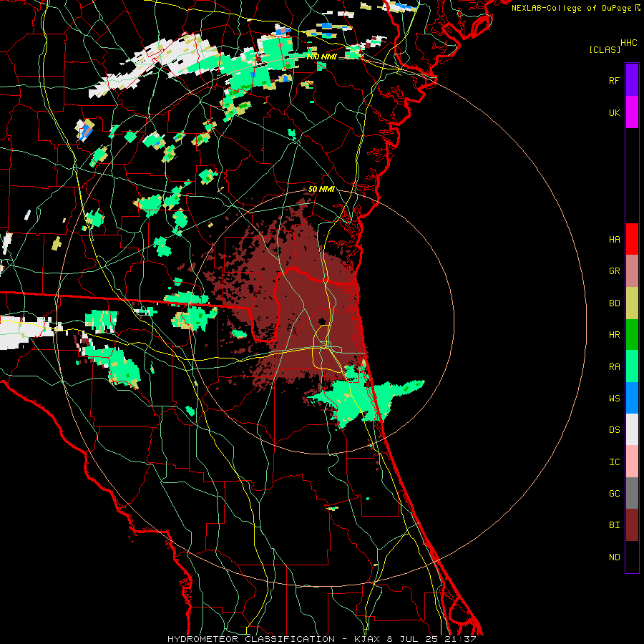
Task: Click the 'HYDROMETEOR CLASSIFICATION' caption text
Action: point(251,639)
